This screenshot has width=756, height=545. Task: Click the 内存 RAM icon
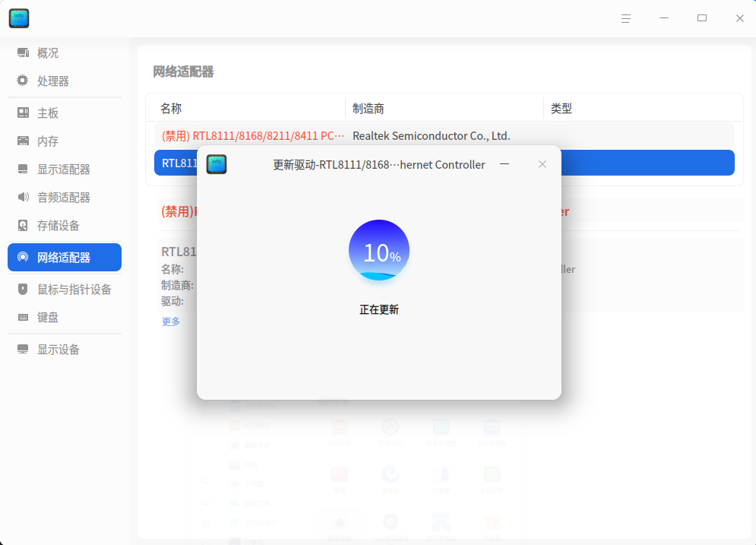pos(23,141)
